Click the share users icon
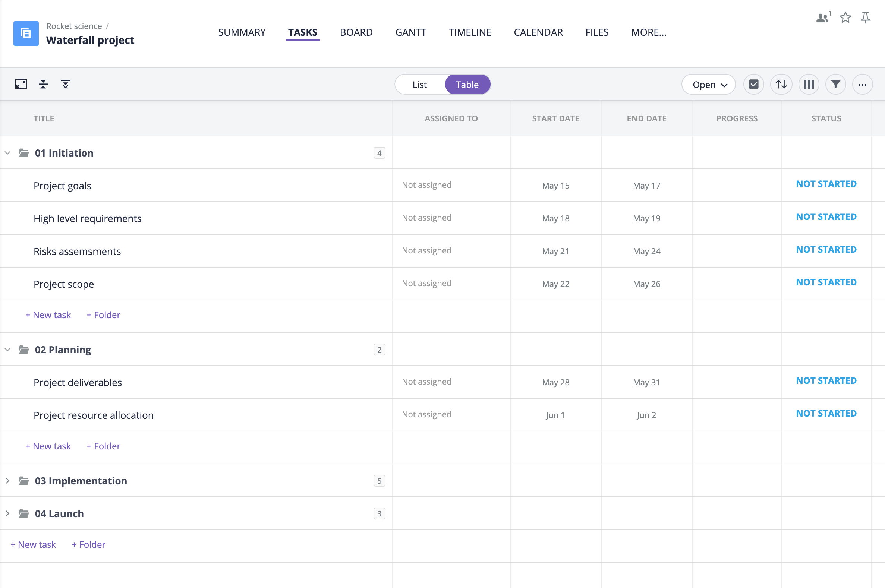 (822, 18)
